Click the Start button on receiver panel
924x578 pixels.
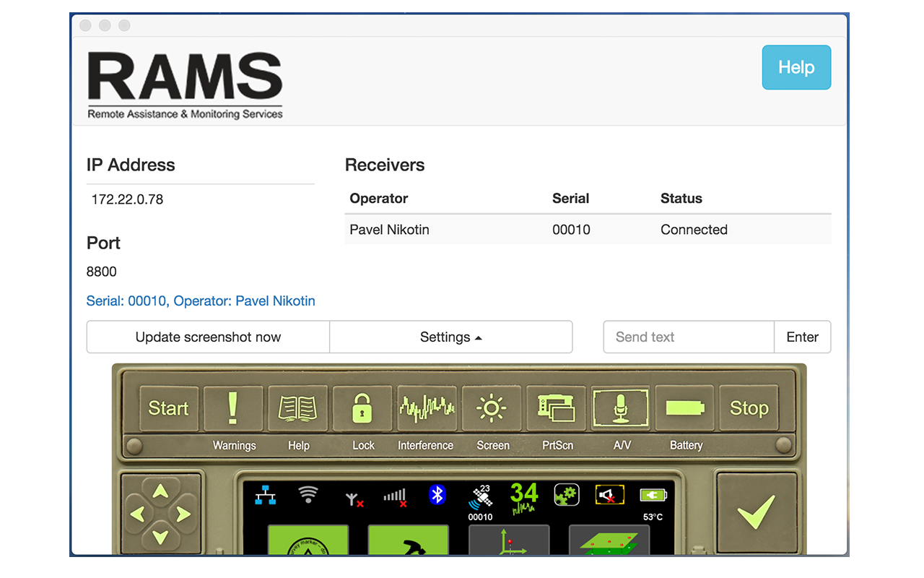[168, 408]
